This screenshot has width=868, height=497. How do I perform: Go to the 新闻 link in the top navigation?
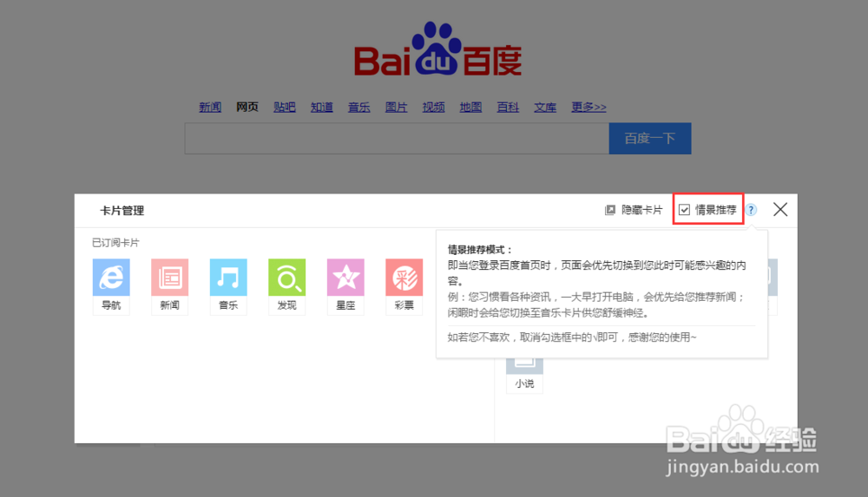pyautogui.click(x=210, y=107)
